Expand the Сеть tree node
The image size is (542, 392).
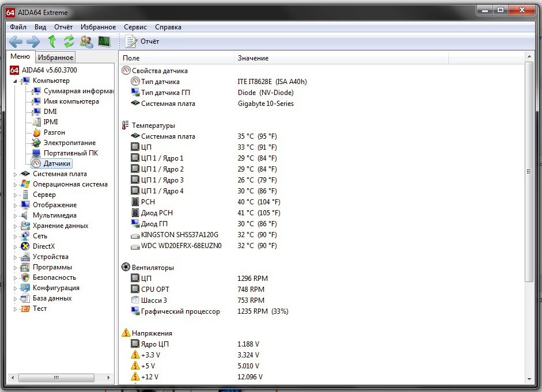tap(15, 237)
